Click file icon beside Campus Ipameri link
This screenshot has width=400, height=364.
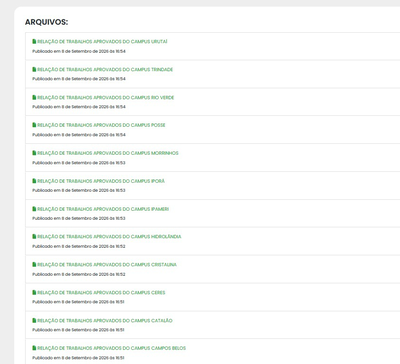(x=34, y=209)
